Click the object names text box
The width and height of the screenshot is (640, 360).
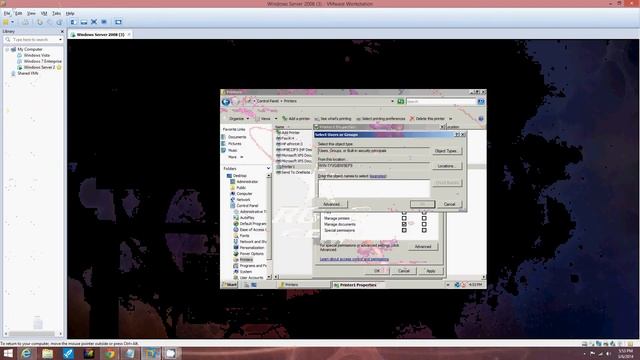coord(373,188)
